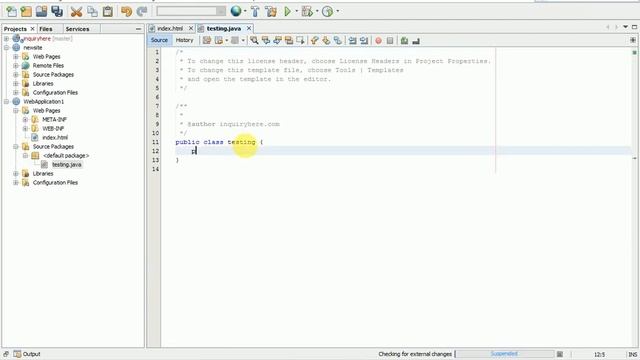640x360 pixels.
Task: Toggle Bookmark icon in editor toolbar
Action: click(337, 40)
